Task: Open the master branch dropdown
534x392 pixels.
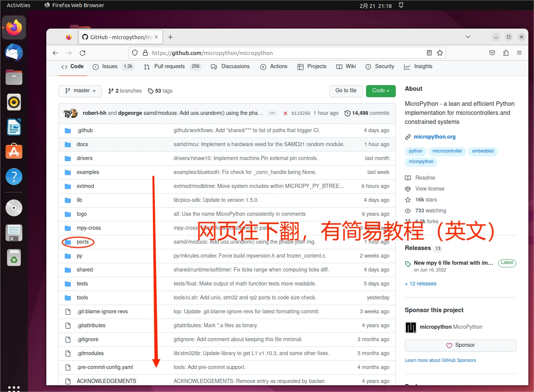Action: tap(80, 91)
